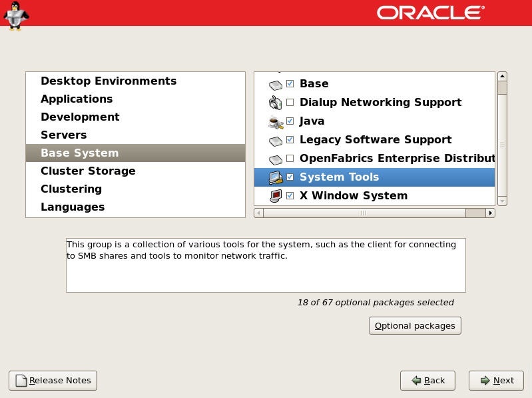Click the vertical scrollbar thumb
The image size is (532, 398).
pos(502,145)
